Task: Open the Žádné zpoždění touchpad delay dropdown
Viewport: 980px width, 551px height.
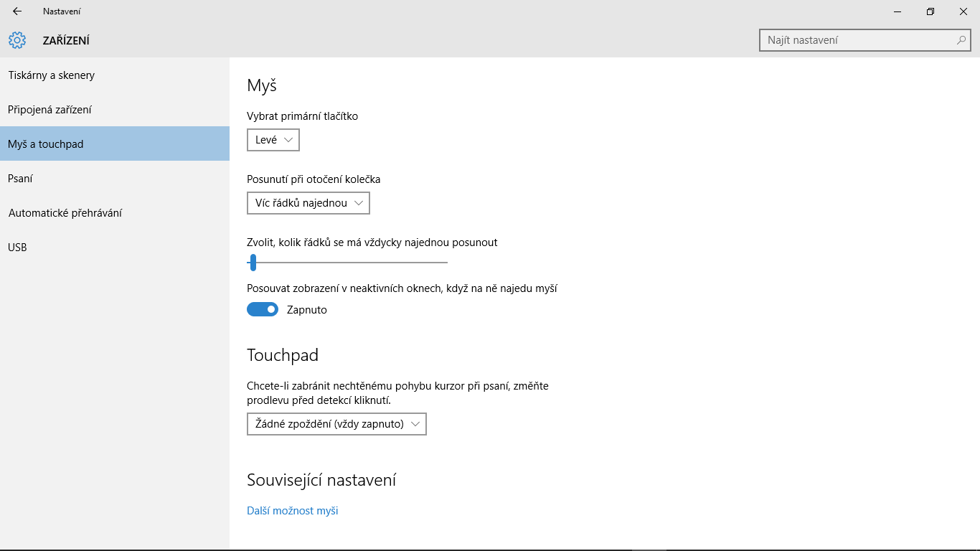Action: coord(336,424)
